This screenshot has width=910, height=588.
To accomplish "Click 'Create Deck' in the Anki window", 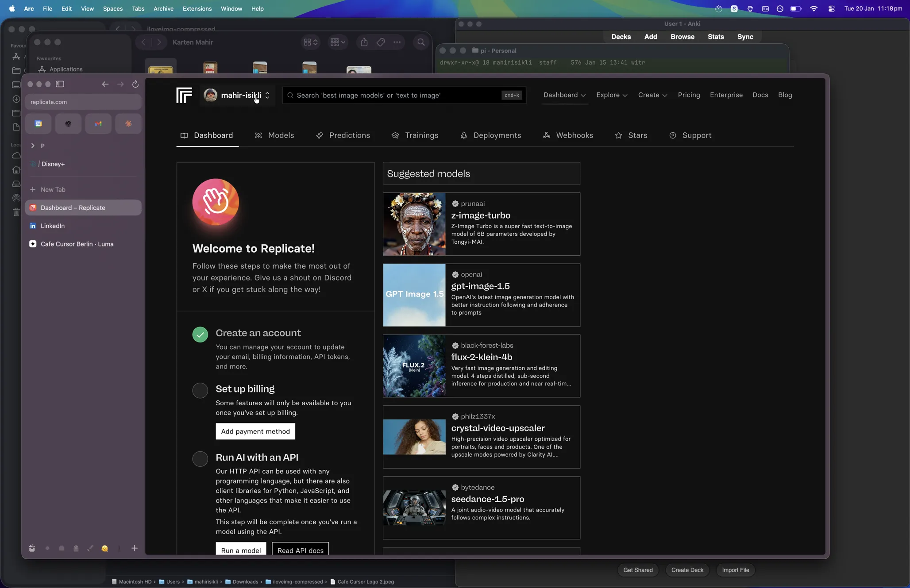I will (x=687, y=570).
